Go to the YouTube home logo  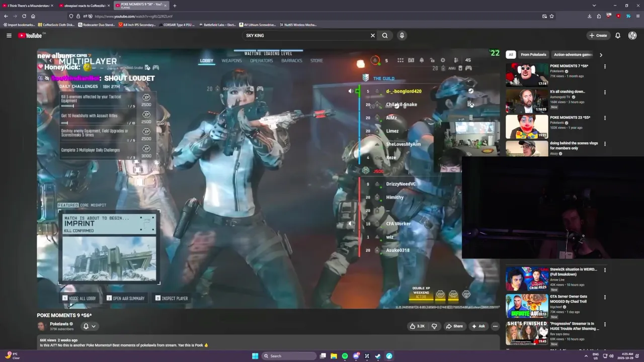coord(31,35)
